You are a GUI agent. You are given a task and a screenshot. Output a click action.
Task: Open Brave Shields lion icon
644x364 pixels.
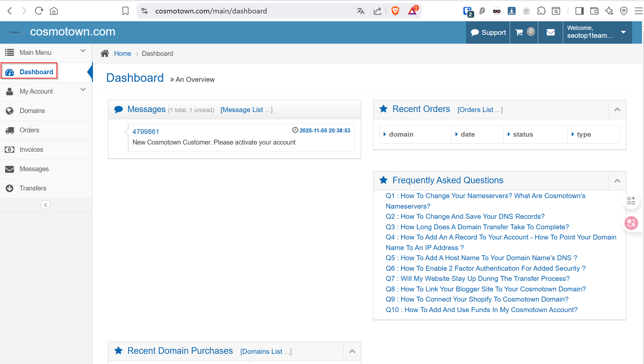(x=395, y=11)
